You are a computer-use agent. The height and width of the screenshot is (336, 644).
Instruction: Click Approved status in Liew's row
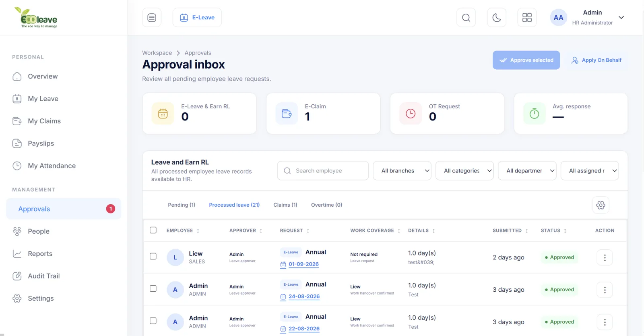(559, 257)
